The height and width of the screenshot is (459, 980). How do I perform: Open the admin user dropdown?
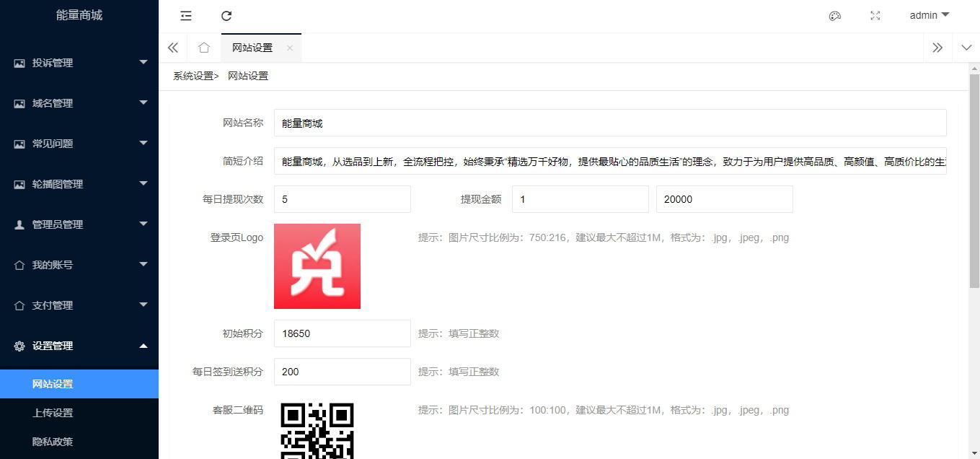click(x=929, y=15)
